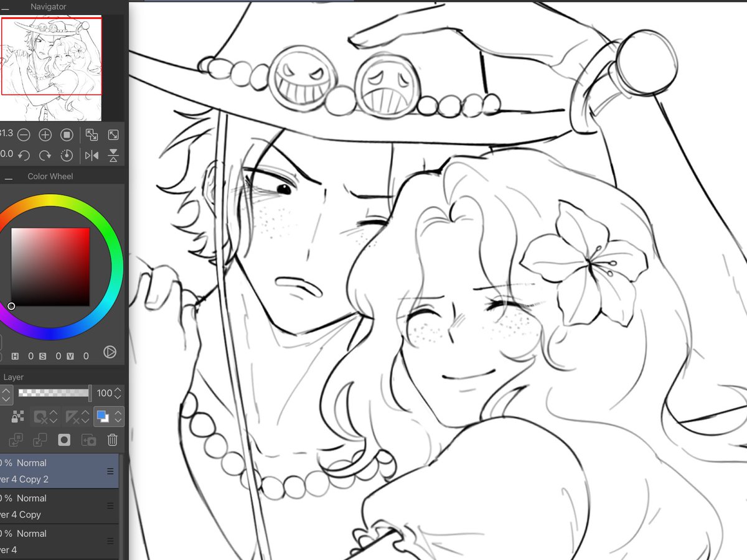Zoom in with the plus magnifier icon
This screenshot has width=747, height=560.
click(45, 134)
